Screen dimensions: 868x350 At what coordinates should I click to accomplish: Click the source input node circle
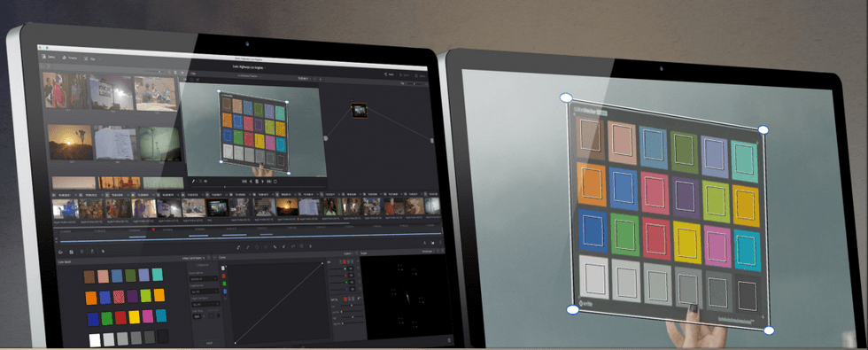pyautogui.click(x=326, y=138)
